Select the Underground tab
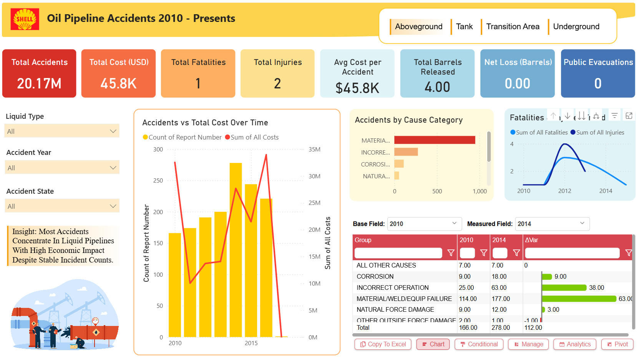 click(576, 27)
